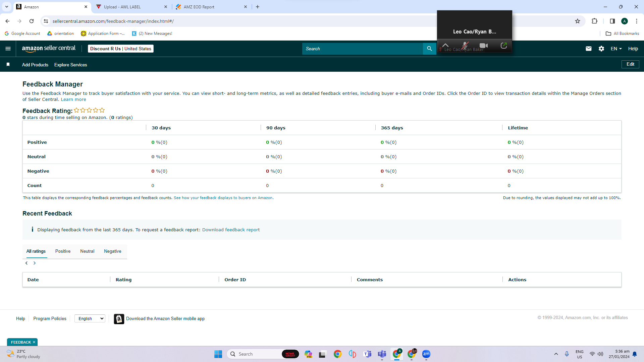This screenshot has height=362, width=644.
Task: Open Zoom from the taskbar
Action: click(426, 354)
